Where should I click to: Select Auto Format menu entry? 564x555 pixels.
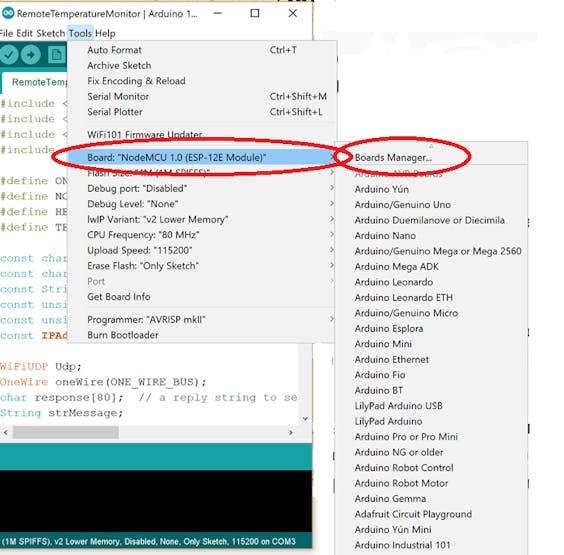coord(202,50)
